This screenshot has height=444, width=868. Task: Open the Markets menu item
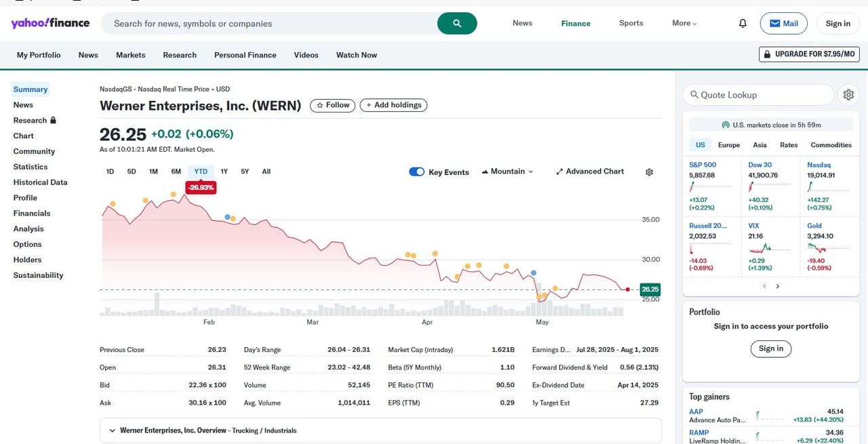click(x=131, y=55)
